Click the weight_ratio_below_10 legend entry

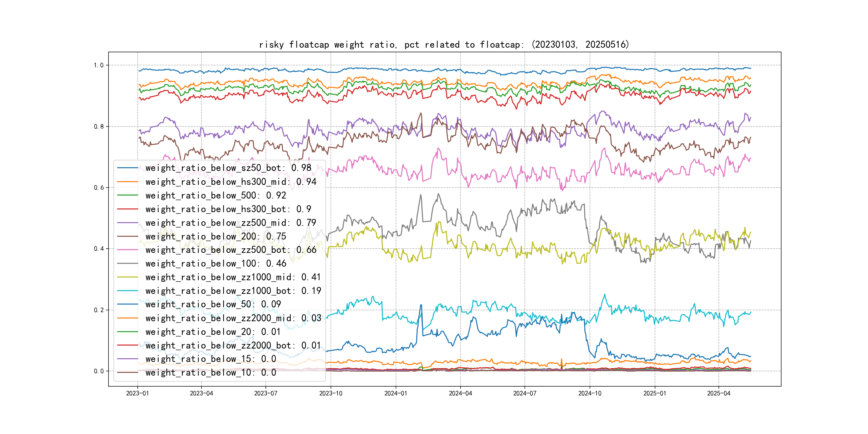[x=211, y=372]
